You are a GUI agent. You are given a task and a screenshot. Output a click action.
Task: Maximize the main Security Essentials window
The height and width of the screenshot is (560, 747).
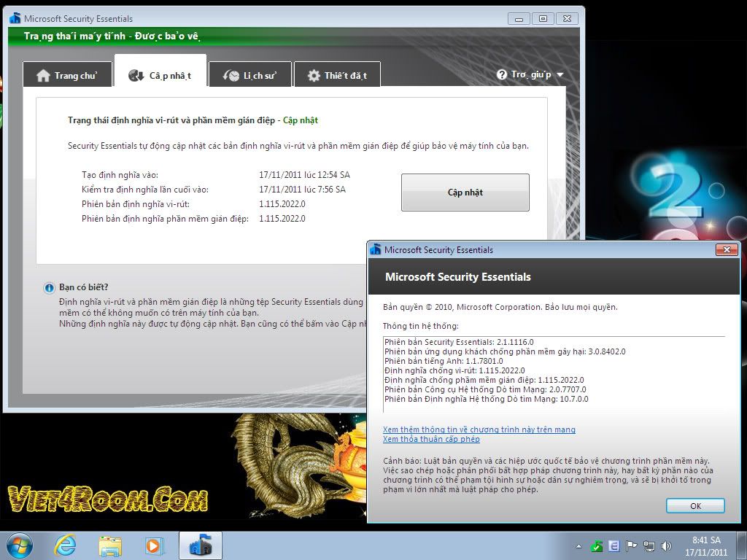point(543,18)
